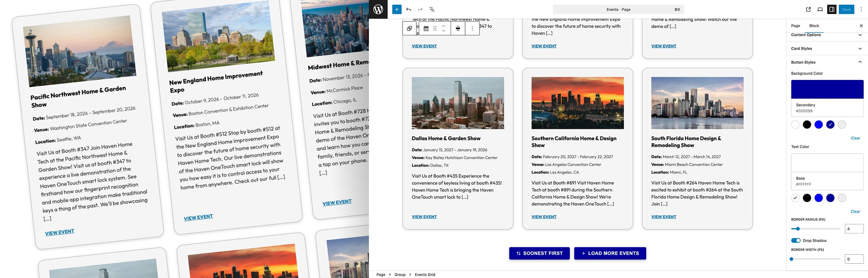
Task: Toggle the Drop Shadow switch
Action: tap(796, 240)
